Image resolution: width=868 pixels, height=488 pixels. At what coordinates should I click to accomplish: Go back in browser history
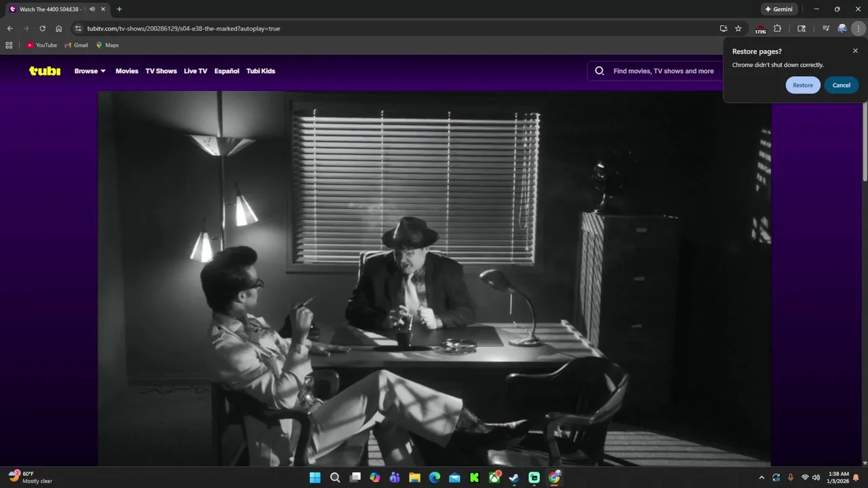(x=9, y=28)
